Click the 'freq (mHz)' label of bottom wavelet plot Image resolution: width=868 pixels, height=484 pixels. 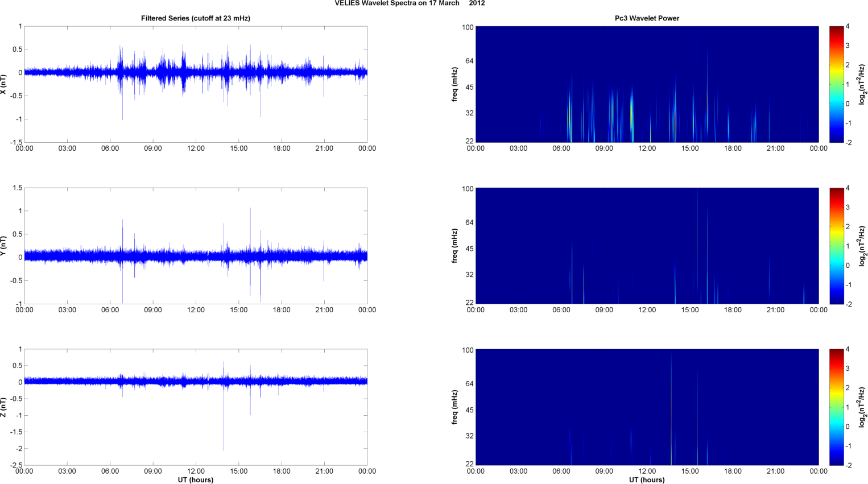pos(455,407)
